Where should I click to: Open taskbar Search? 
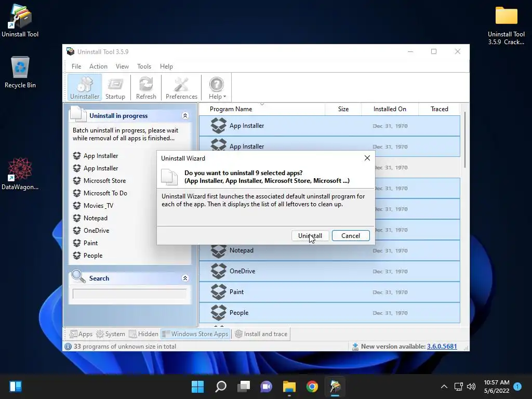pos(221,387)
